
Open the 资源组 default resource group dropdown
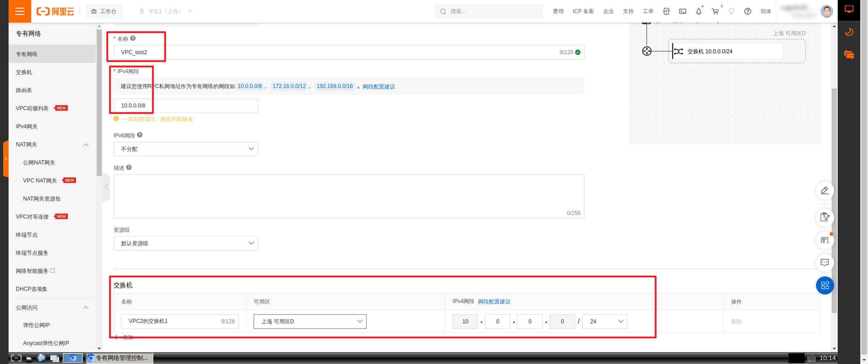coord(186,243)
